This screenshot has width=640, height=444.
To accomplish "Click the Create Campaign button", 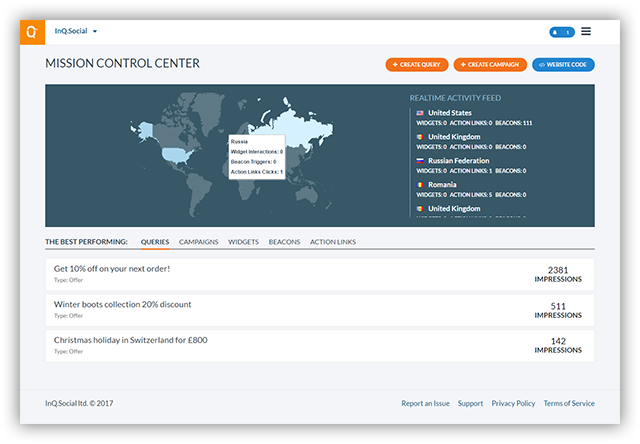I will (490, 64).
